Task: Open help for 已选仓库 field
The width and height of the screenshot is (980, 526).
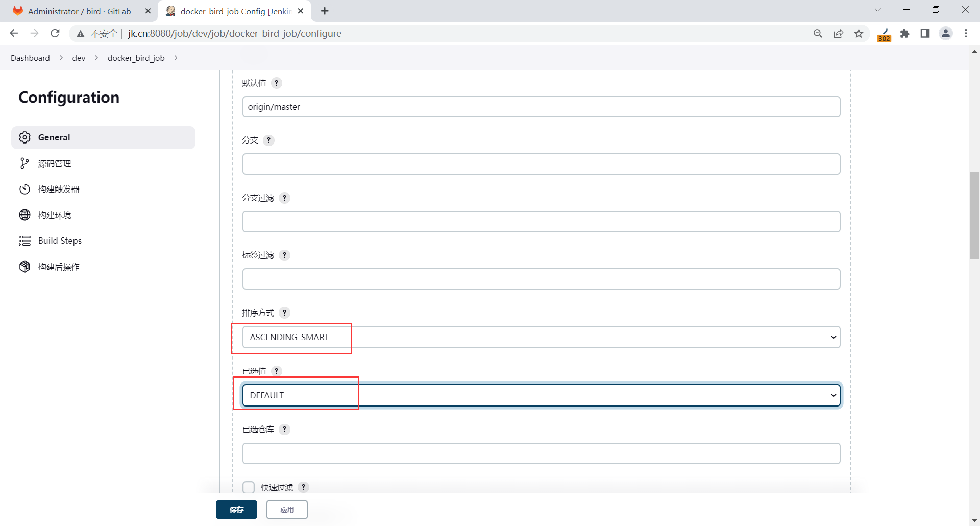Action: pyautogui.click(x=285, y=429)
